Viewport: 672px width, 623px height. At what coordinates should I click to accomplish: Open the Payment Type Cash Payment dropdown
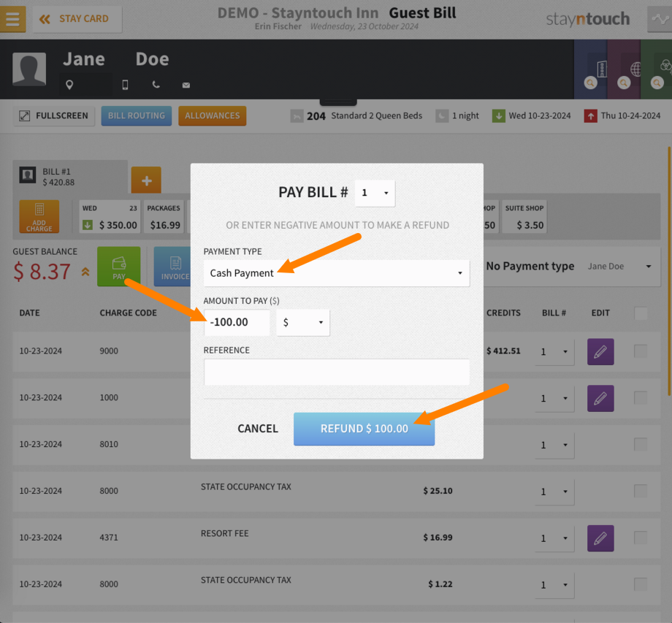click(x=337, y=273)
